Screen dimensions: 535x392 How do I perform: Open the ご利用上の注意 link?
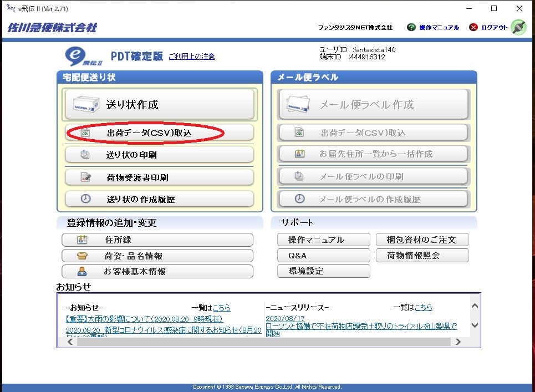click(191, 57)
